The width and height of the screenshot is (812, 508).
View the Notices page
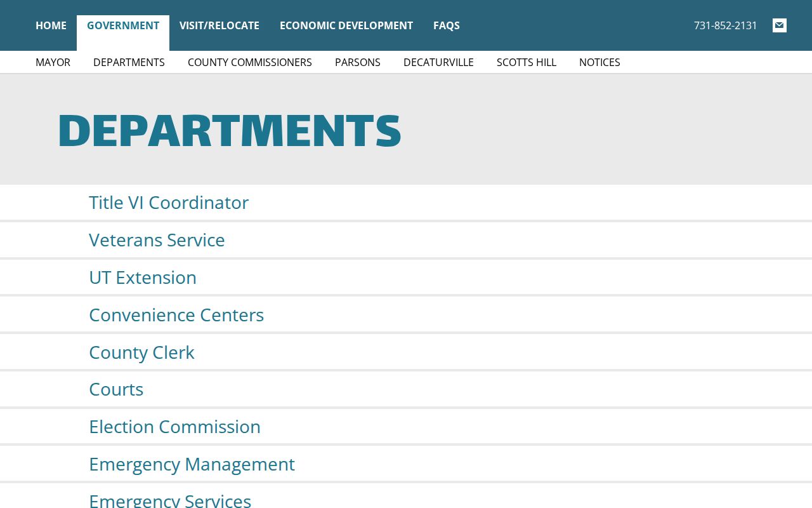coord(599,62)
